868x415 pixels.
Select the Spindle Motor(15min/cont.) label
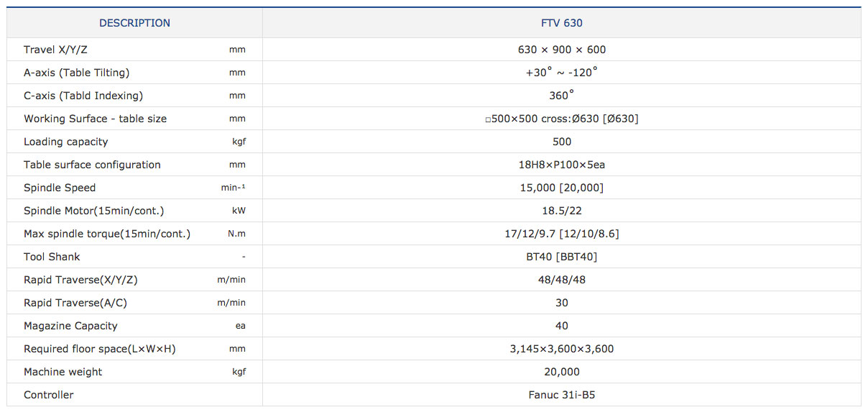(x=93, y=211)
